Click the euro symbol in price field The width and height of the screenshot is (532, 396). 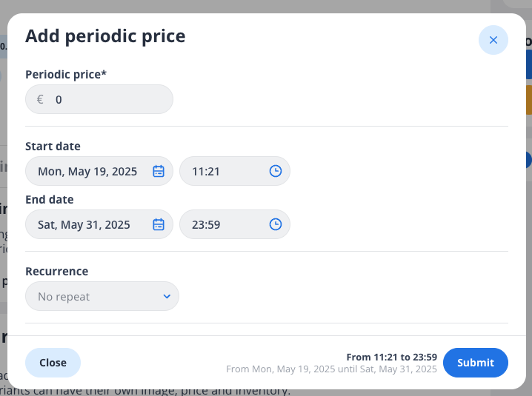point(40,99)
